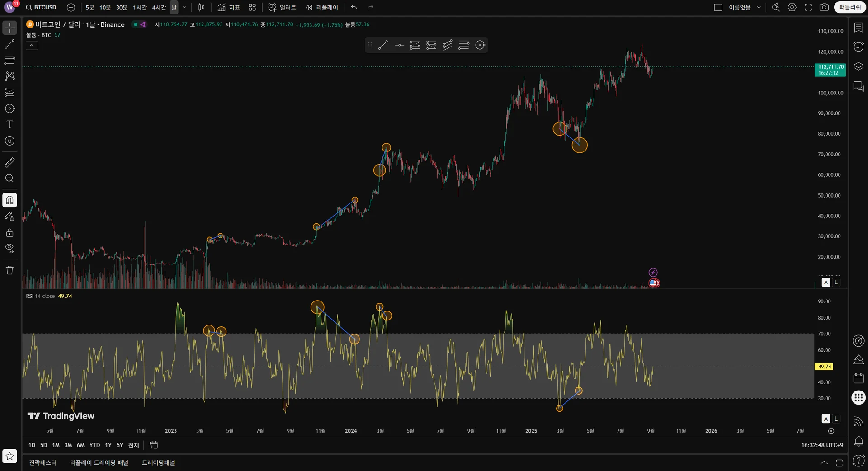
Task: Select the 1Y date range button
Action: click(108, 445)
